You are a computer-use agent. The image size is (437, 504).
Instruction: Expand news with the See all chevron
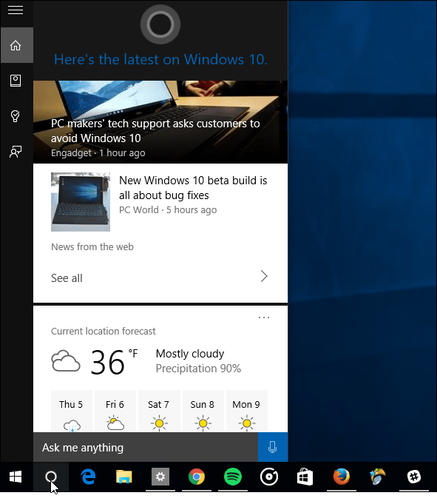tap(264, 276)
